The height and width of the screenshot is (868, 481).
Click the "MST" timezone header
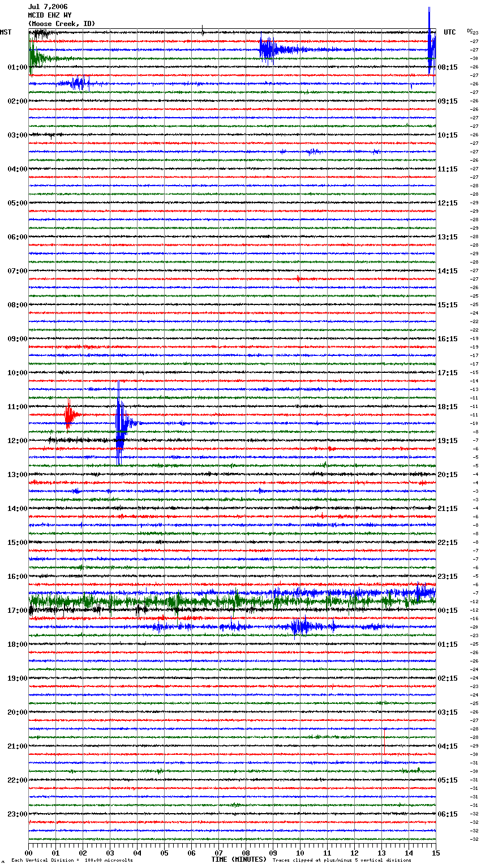pyautogui.click(x=6, y=32)
